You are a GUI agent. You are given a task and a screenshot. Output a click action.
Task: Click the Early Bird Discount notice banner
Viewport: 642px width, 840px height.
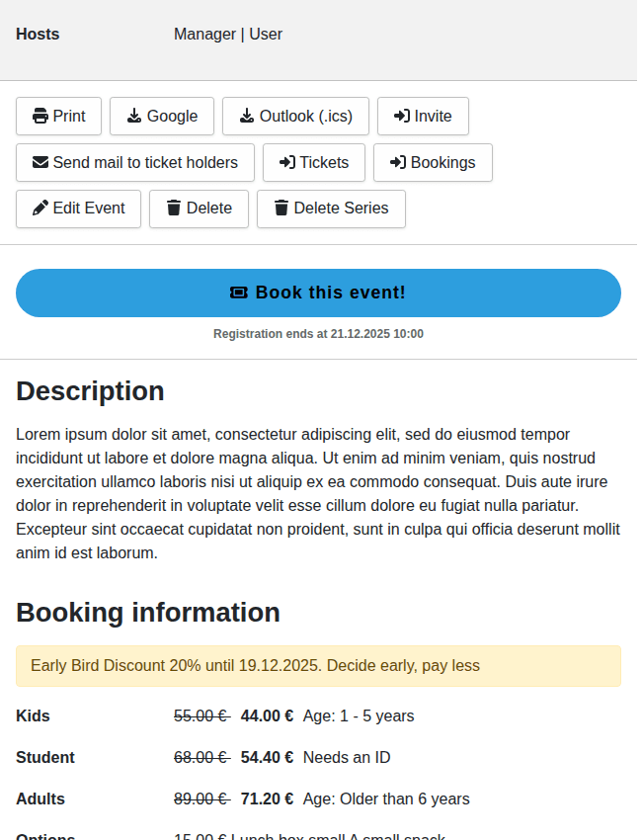318,666
